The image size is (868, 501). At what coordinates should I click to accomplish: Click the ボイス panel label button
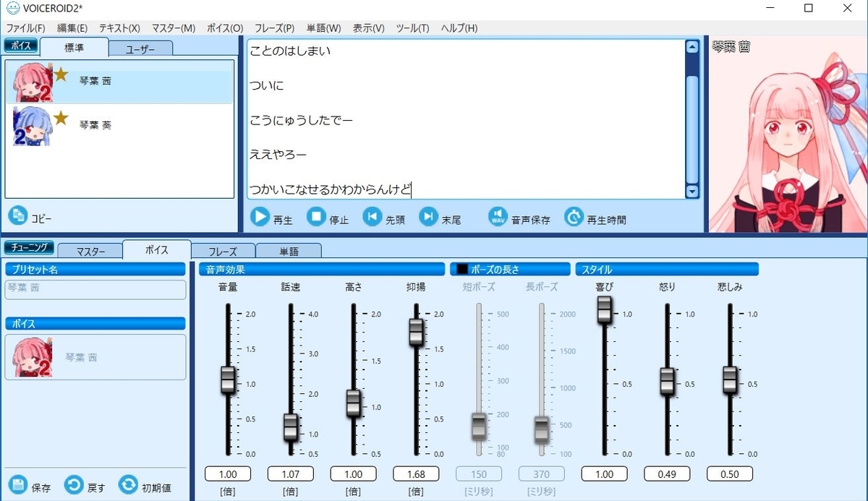click(21, 46)
